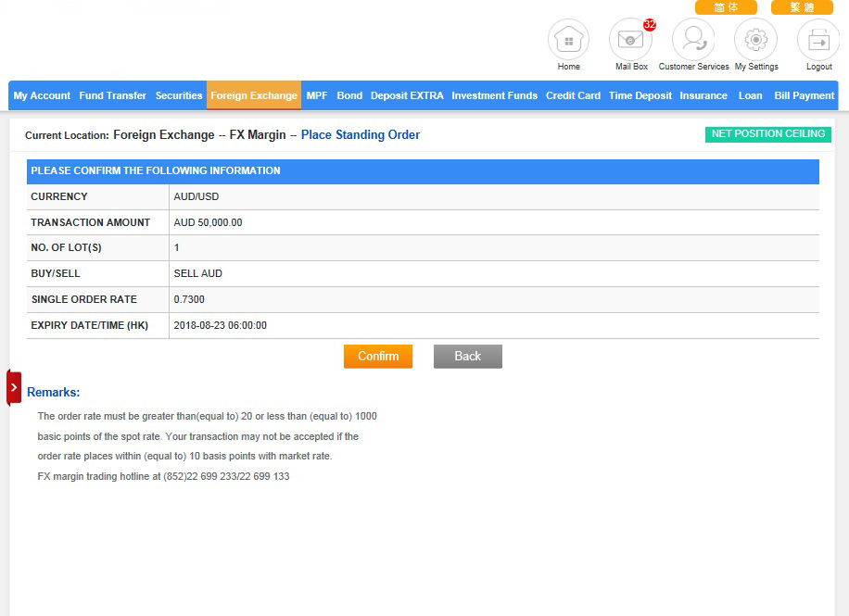Click the Logout icon
This screenshot has width=849, height=616.
[818, 41]
